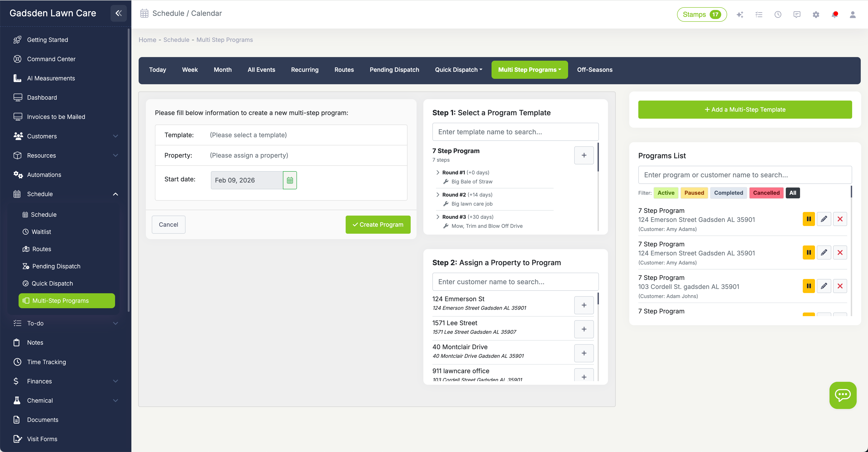Add the 7 Step Program template via plus icon
The height and width of the screenshot is (452, 868).
click(583, 155)
